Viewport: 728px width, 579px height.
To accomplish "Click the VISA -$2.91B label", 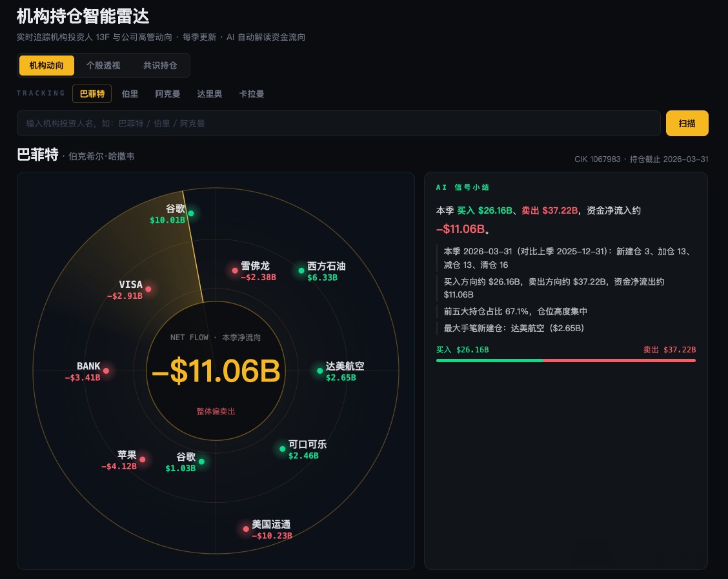I will 125,290.
